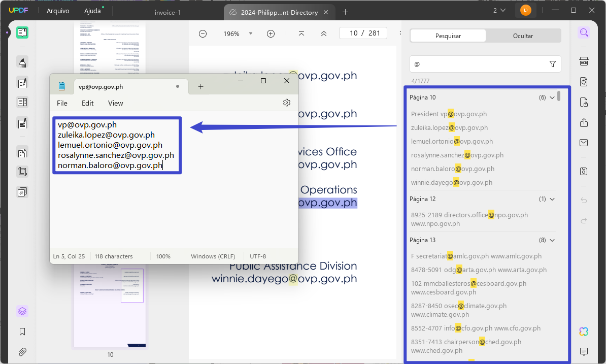Select result winnie.dayego@ovp.gov.ph in panel

click(x=451, y=182)
